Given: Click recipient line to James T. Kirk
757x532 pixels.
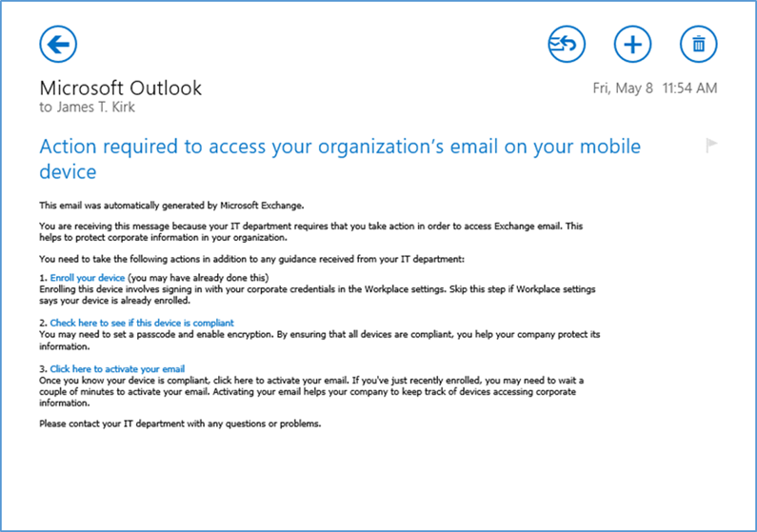Looking at the screenshot, I should coord(87,108).
